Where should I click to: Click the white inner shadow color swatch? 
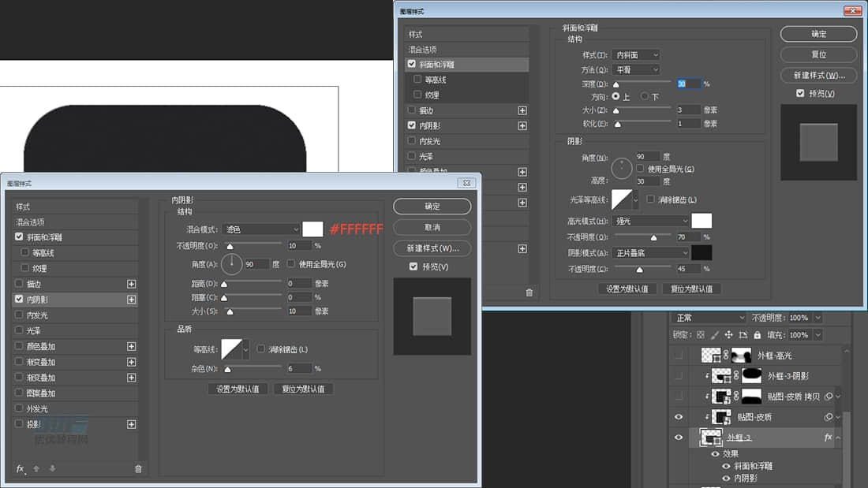click(312, 229)
